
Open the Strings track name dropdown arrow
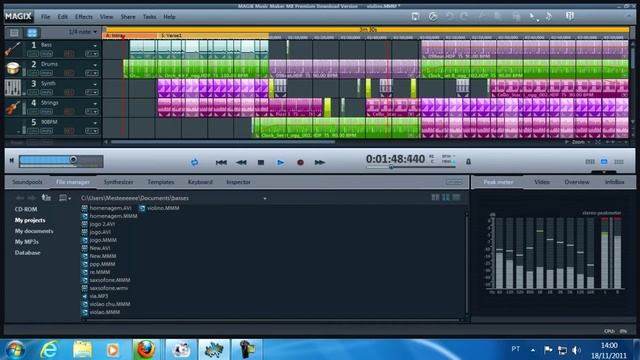click(x=95, y=104)
